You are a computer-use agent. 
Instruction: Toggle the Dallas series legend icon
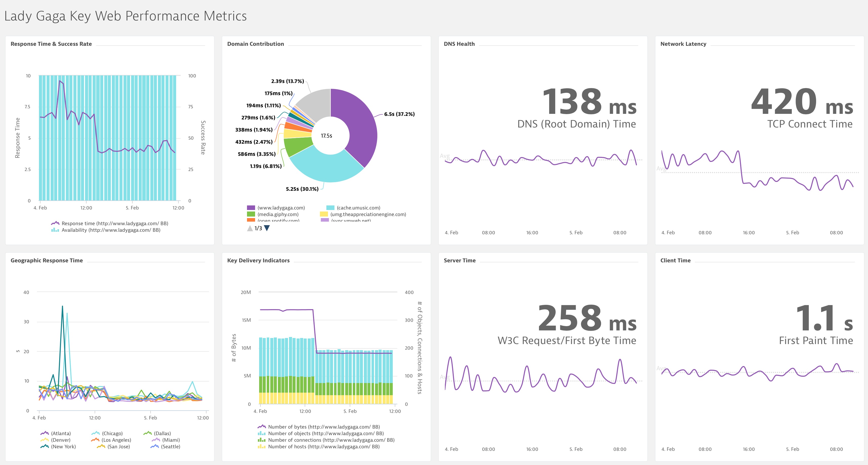tap(147, 433)
